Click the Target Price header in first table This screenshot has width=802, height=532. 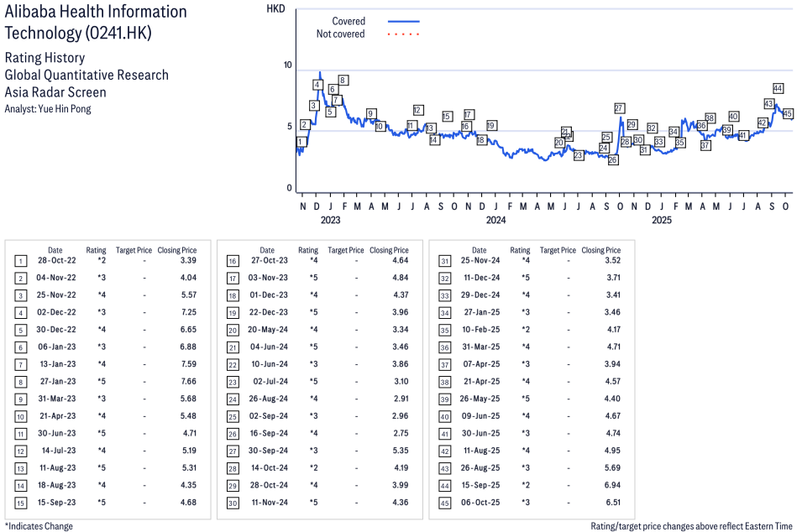pos(134,250)
